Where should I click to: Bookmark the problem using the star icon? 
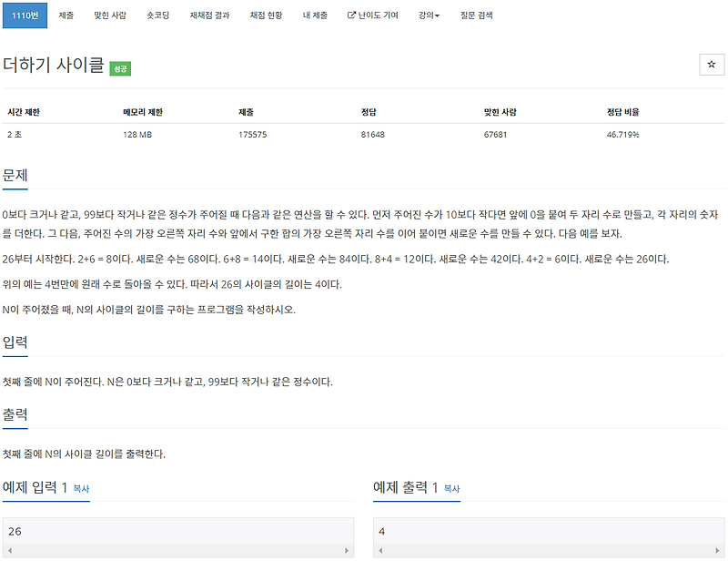711,64
